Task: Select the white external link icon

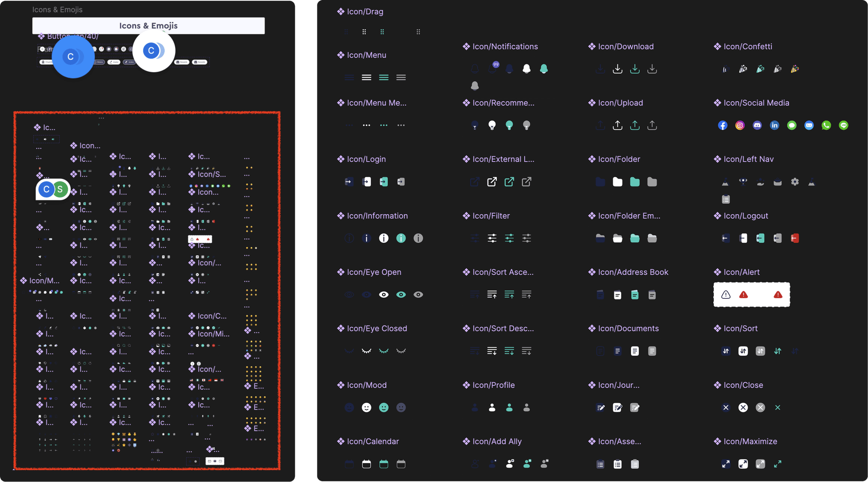Action: [x=492, y=182]
